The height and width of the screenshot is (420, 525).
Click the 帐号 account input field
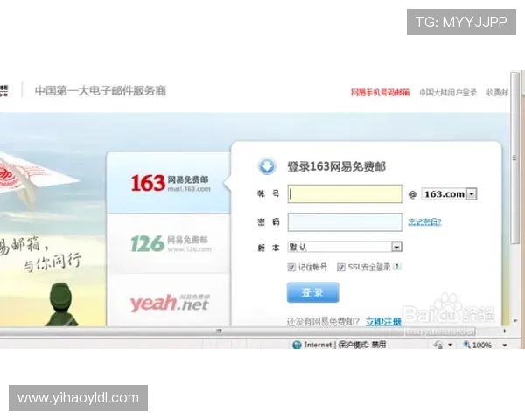pyautogui.click(x=345, y=193)
